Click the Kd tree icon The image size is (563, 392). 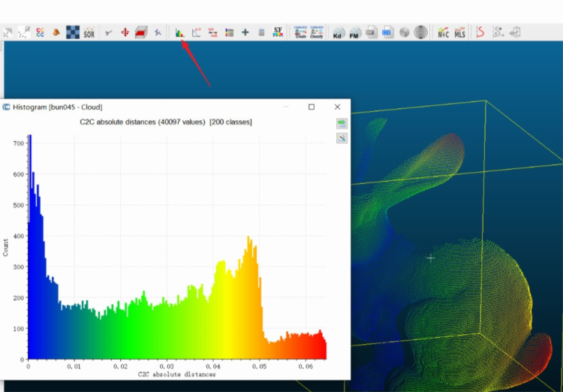(339, 33)
